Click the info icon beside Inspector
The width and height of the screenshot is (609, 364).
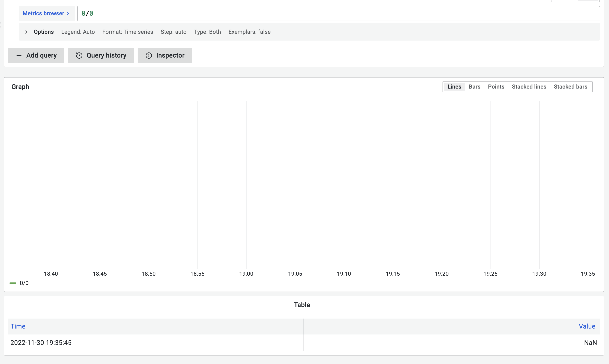149,55
